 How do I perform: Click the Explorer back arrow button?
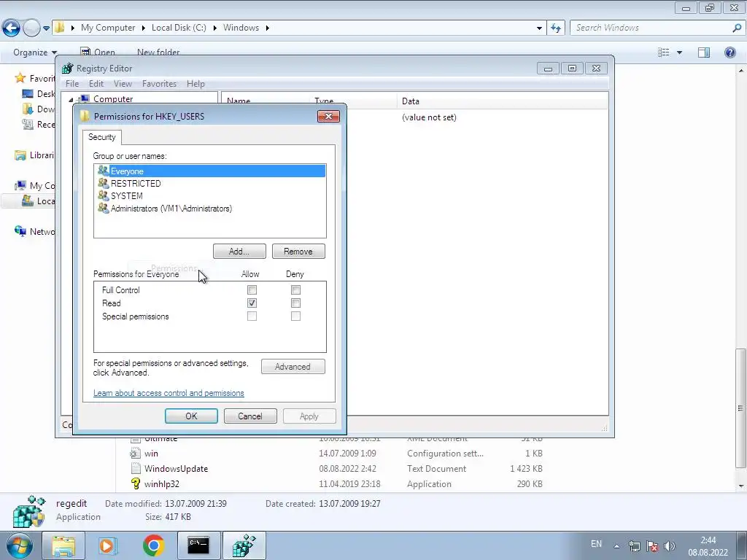12,28
